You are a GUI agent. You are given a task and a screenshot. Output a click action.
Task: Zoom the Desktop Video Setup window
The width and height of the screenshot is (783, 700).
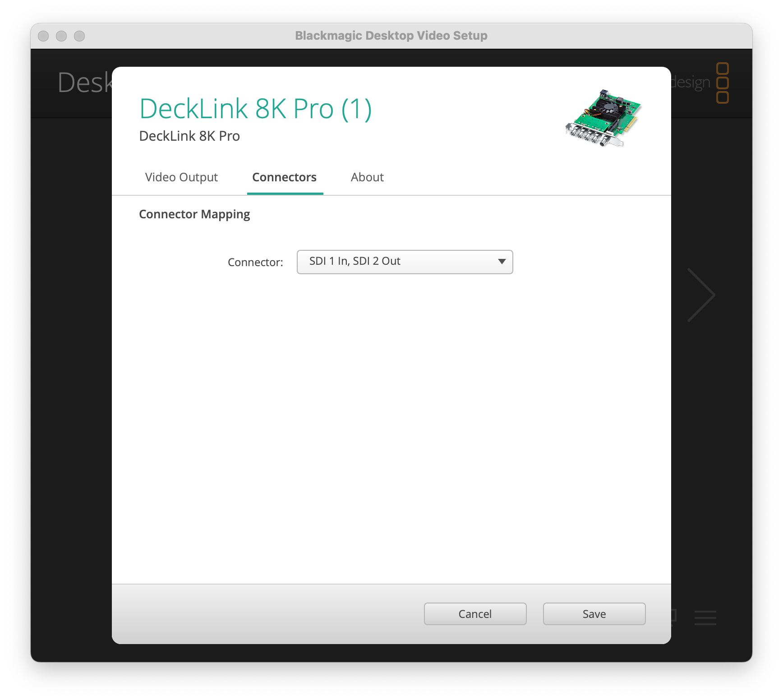pos(79,36)
